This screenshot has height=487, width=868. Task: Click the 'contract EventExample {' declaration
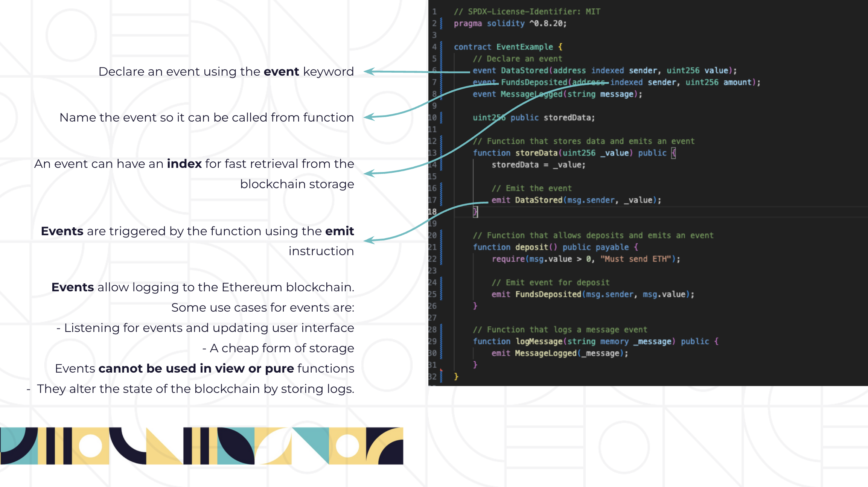[508, 47]
